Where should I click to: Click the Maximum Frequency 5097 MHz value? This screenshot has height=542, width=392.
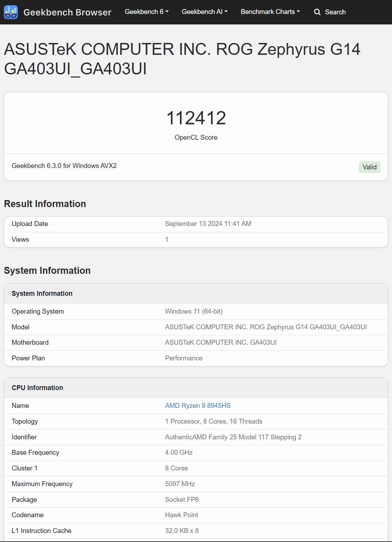point(180,484)
